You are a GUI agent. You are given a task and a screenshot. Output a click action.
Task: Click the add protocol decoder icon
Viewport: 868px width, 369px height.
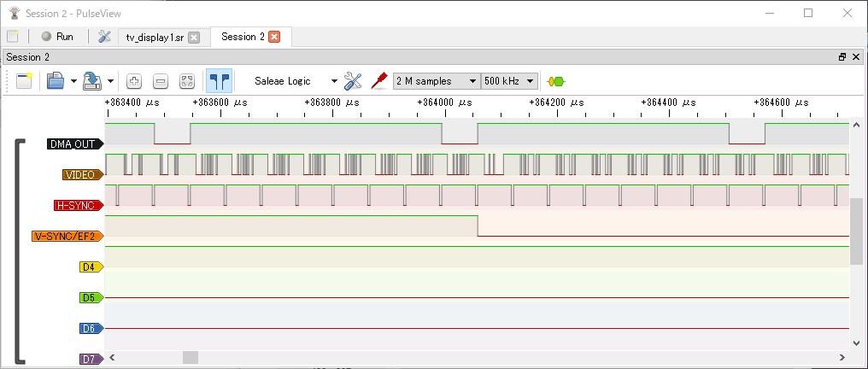tap(556, 81)
